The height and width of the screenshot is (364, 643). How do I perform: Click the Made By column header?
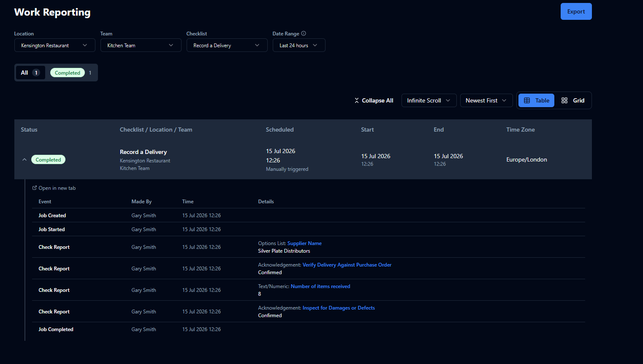[x=141, y=202]
